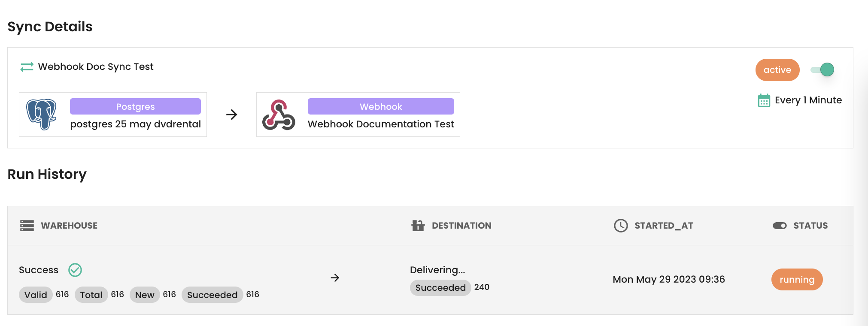Click the clock icon beside STARTED_AT
Viewport: 868px width, 326px height.
pyautogui.click(x=620, y=225)
